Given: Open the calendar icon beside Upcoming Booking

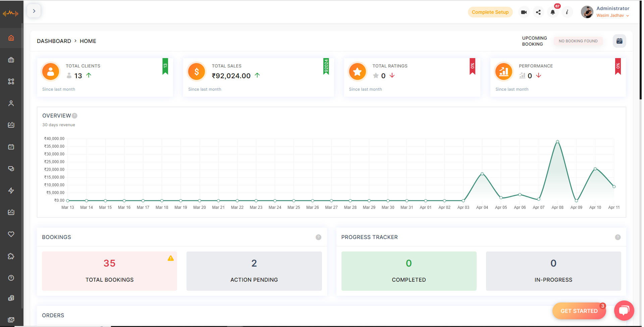Looking at the screenshot, I should click(619, 41).
